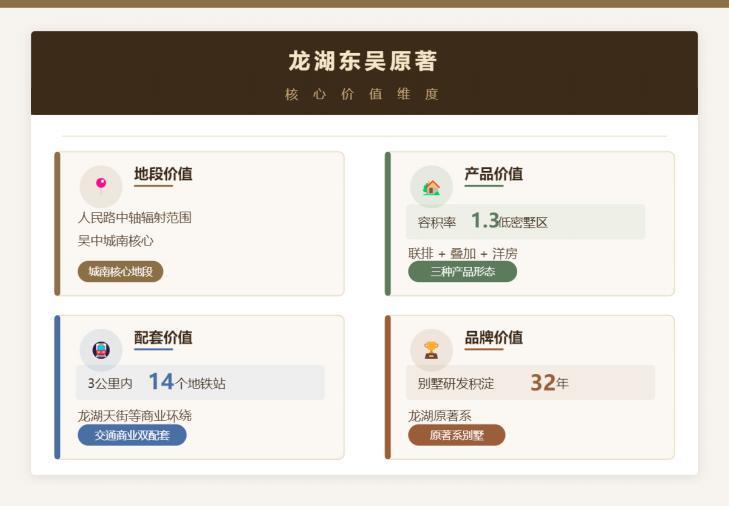Image resolution: width=729 pixels, height=506 pixels.
Task: Click the 个地铁站 text
Action: coord(200,384)
